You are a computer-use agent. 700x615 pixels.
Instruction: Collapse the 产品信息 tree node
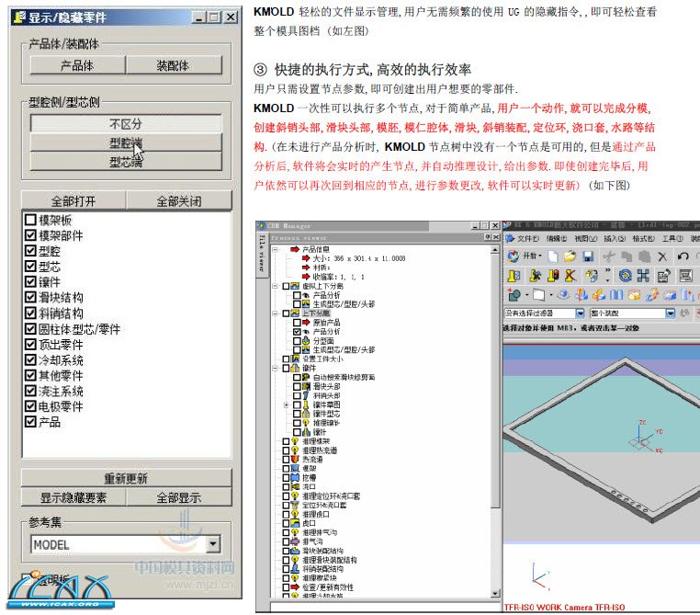point(276,249)
